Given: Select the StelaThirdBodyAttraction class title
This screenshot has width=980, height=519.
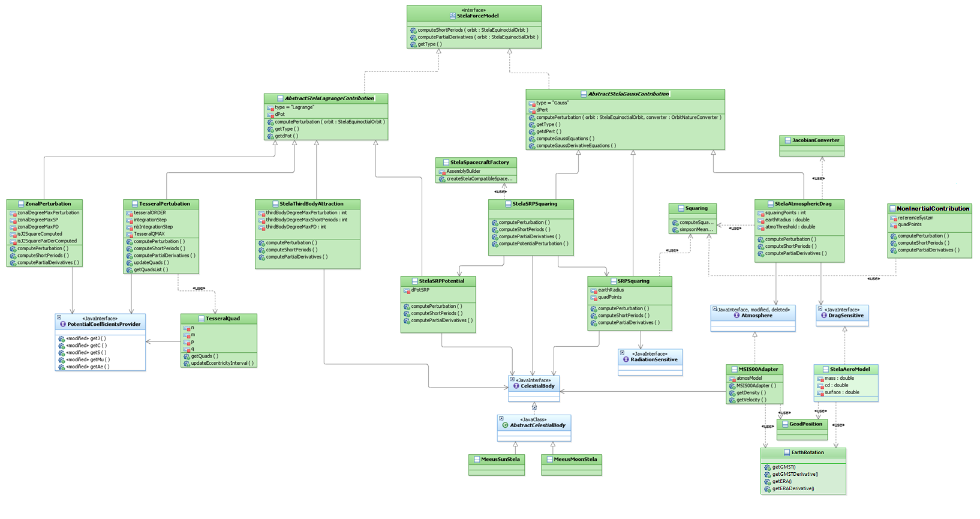Looking at the screenshot, I should 311,204.
